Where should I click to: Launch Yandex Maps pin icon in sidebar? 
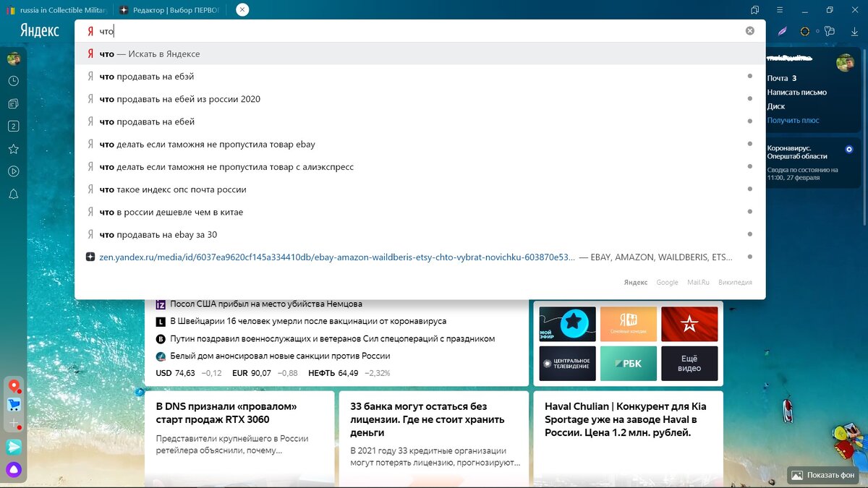pyautogui.click(x=14, y=386)
